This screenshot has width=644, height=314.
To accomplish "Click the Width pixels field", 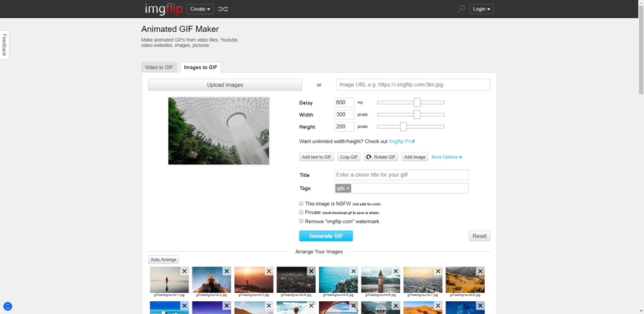I will point(344,114).
